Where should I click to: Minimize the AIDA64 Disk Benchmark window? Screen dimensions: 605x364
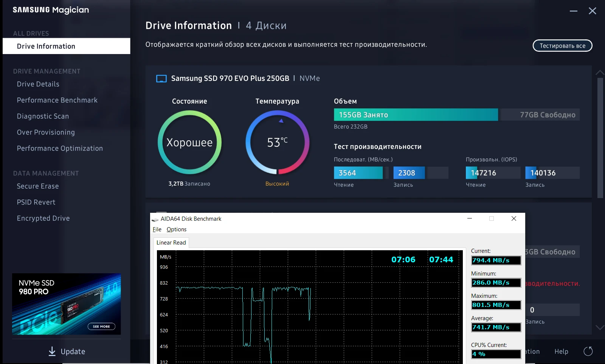(x=470, y=218)
